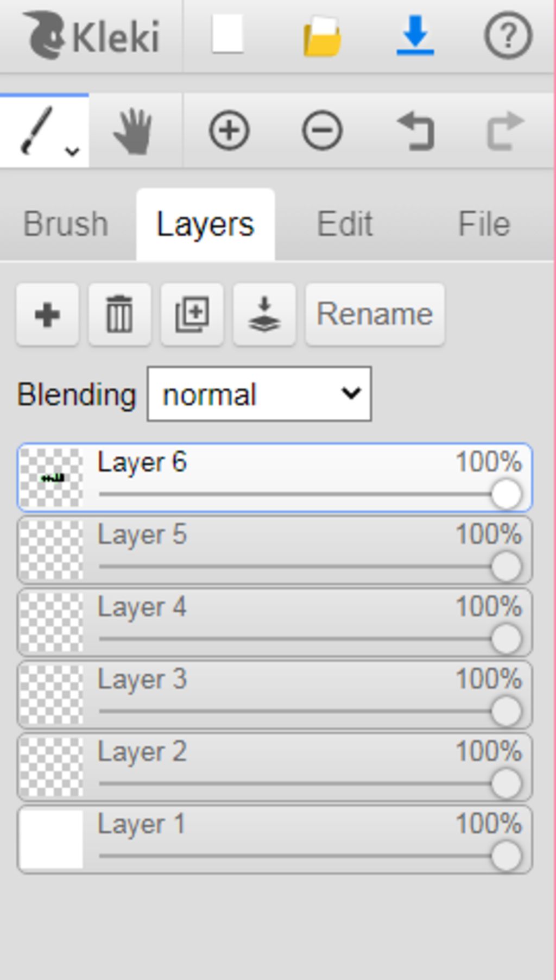Open the help question mark icon
The height and width of the screenshot is (980, 556).
pyautogui.click(x=508, y=36)
